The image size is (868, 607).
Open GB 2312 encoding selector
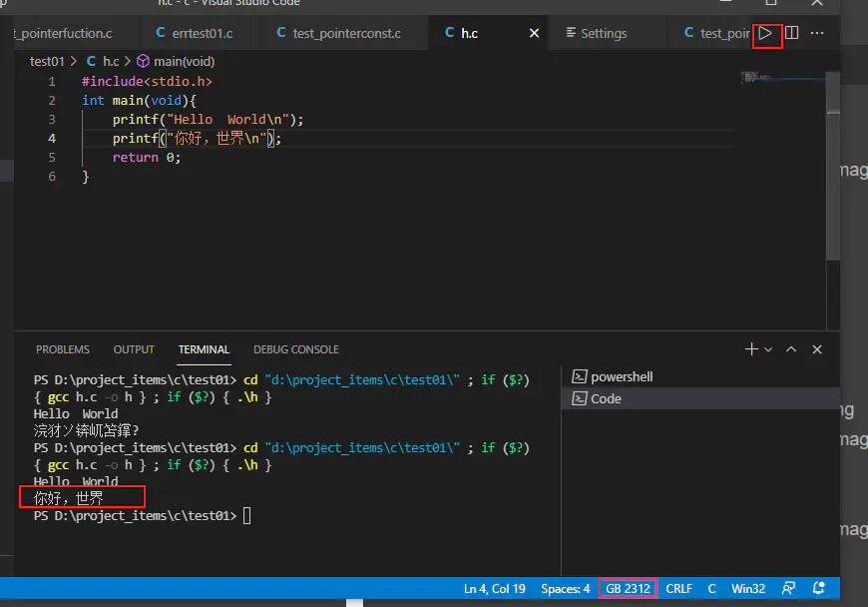(x=629, y=588)
